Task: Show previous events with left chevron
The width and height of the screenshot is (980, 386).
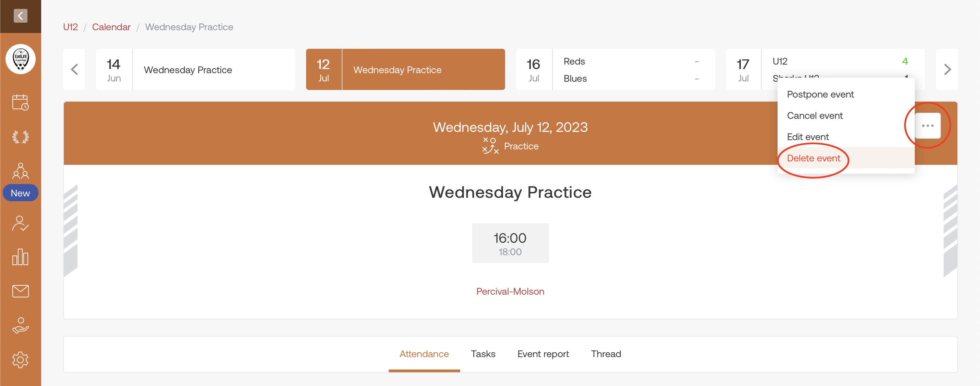Action: coord(74,69)
